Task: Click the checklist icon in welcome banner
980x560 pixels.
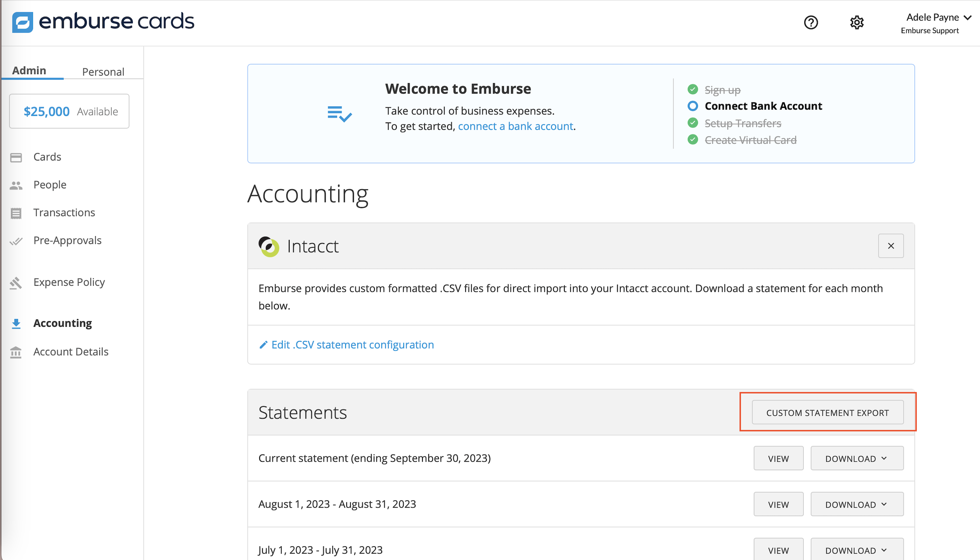Action: [340, 114]
